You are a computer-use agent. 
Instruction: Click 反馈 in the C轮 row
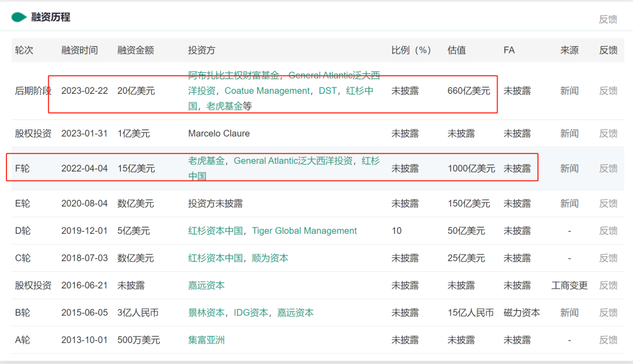point(608,258)
